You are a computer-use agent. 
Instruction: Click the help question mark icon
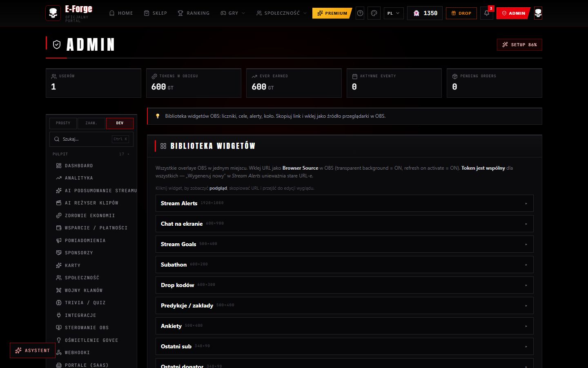tap(360, 13)
